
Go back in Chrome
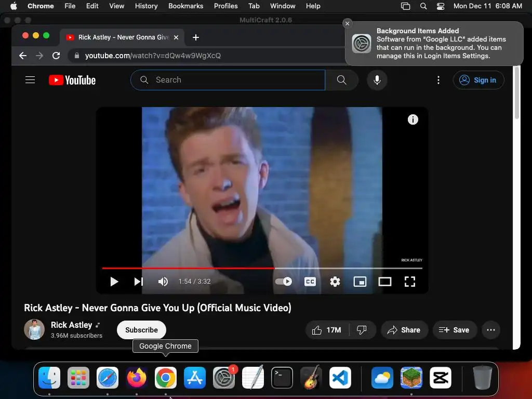point(23,56)
